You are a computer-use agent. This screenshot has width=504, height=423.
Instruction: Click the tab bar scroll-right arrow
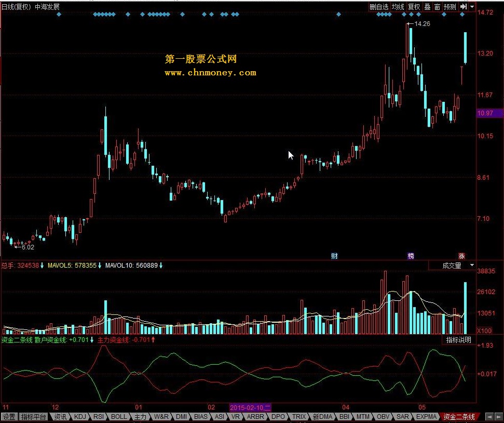click(x=498, y=417)
